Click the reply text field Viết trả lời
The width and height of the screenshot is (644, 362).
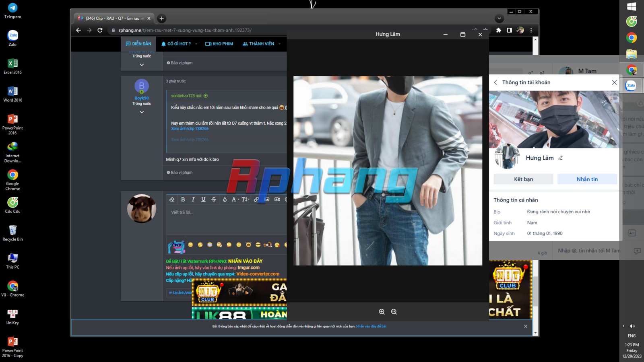pos(226,219)
